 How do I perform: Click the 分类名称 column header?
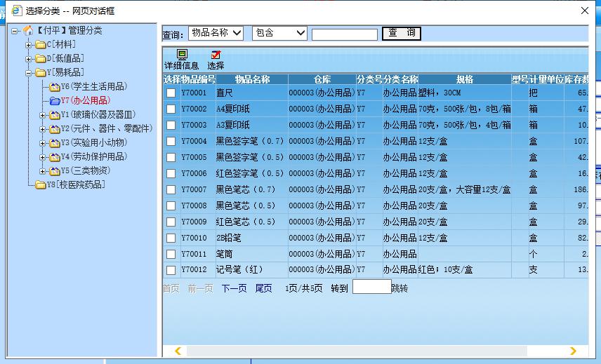coord(400,79)
